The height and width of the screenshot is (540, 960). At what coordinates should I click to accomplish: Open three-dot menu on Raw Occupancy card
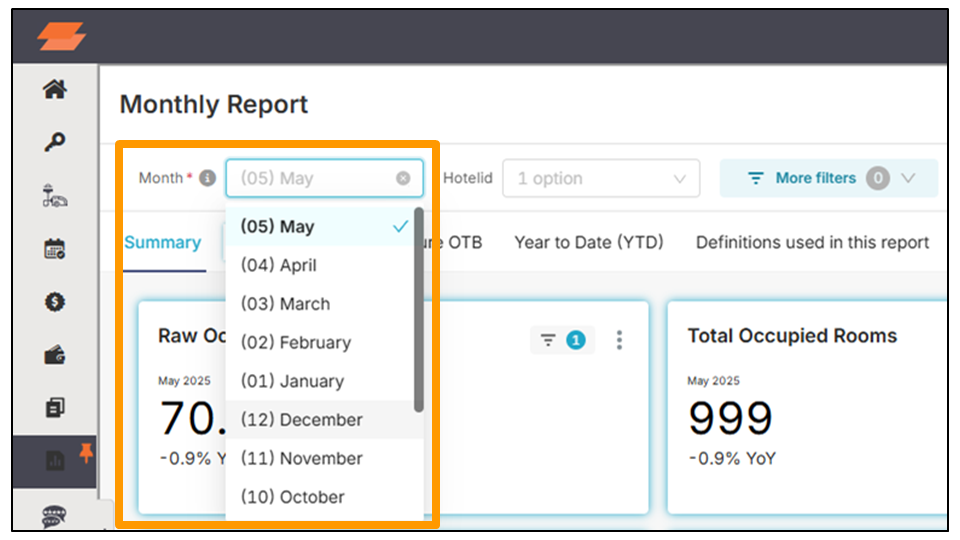click(x=620, y=340)
